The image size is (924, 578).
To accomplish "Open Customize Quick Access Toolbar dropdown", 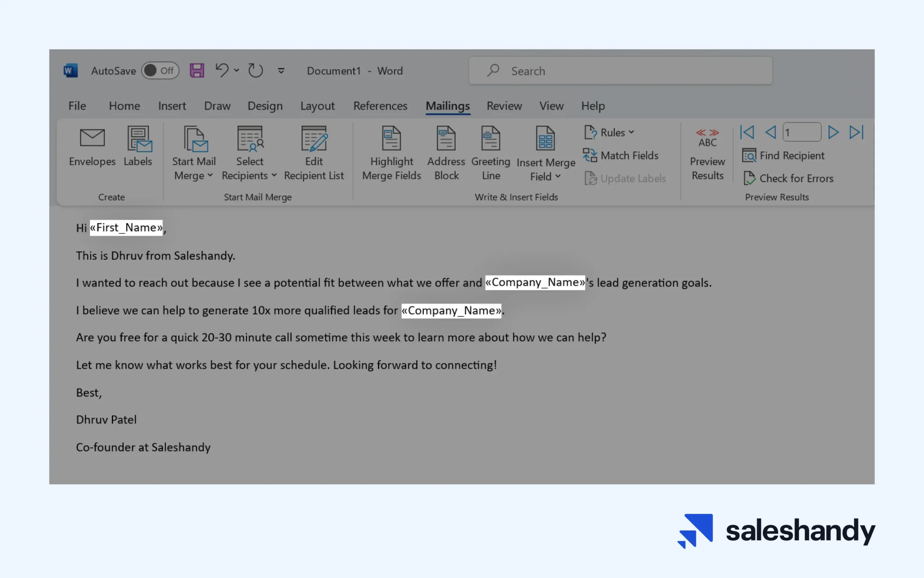I will point(281,71).
